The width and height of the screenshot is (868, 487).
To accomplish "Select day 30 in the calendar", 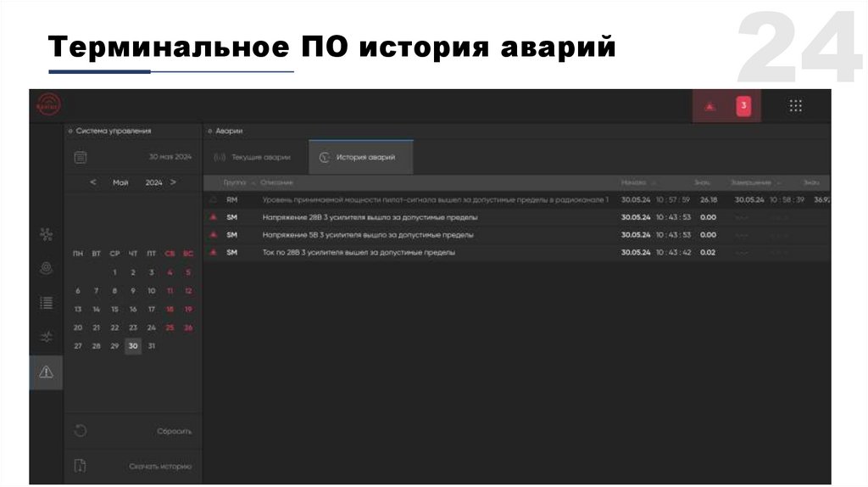I will [133, 345].
